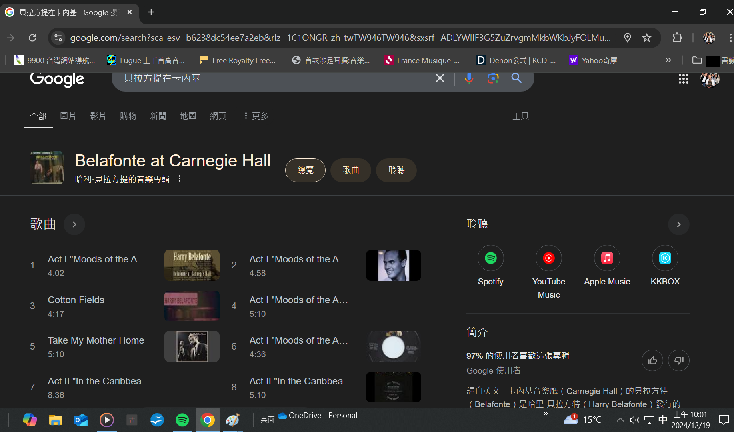Open File Explorer from the taskbar
The height and width of the screenshot is (434, 734).
55,420
